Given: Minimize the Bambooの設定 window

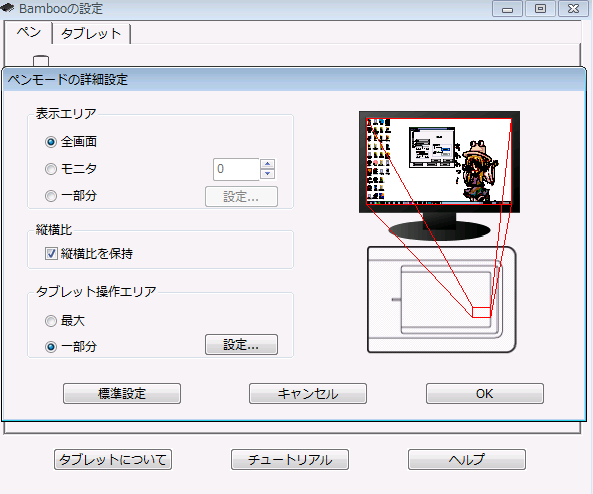Looking at the screenshot, I should [507, 9].
